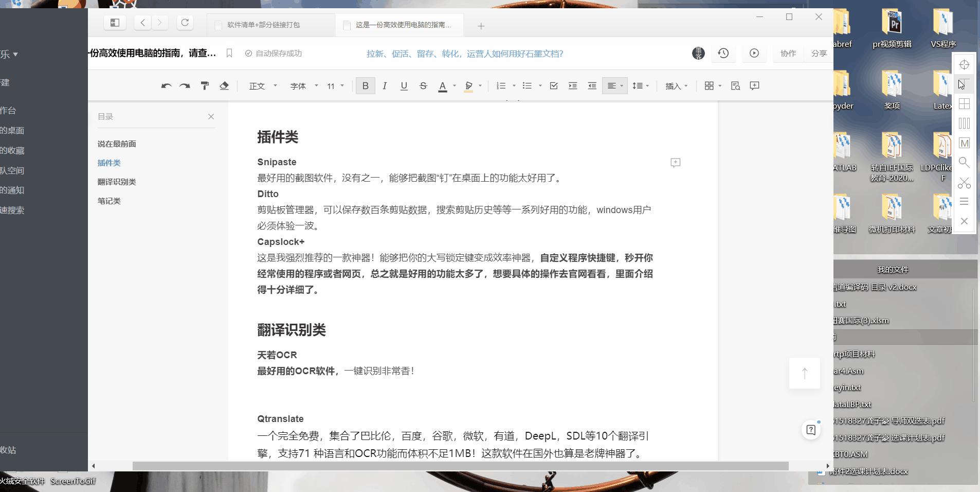Toggle bold formatting in the toolbar

[365, 85]
